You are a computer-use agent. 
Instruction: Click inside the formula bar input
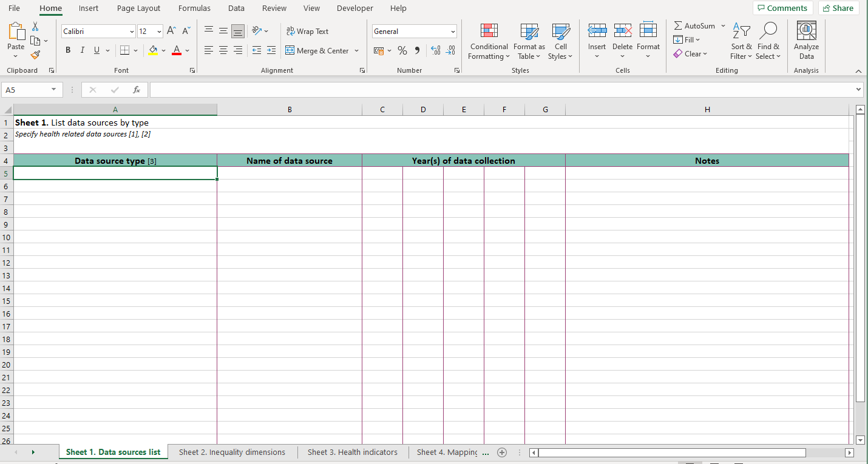501,90
